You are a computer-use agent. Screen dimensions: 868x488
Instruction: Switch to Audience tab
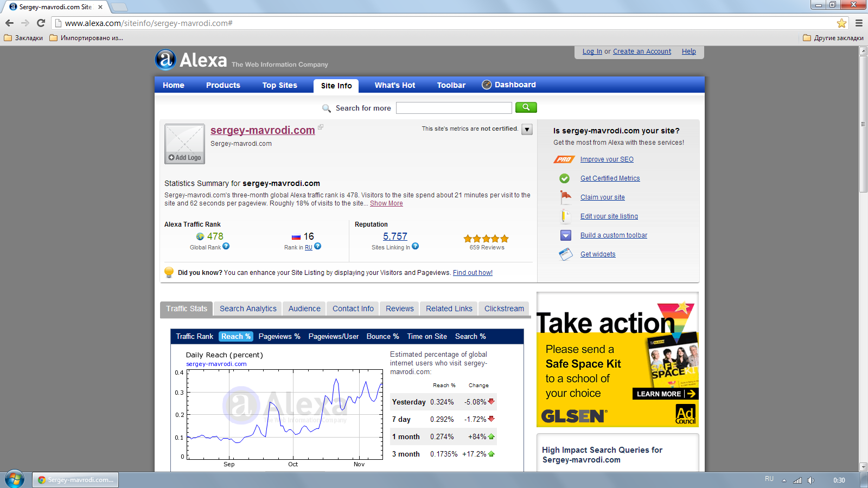click(x=304, y=309)
